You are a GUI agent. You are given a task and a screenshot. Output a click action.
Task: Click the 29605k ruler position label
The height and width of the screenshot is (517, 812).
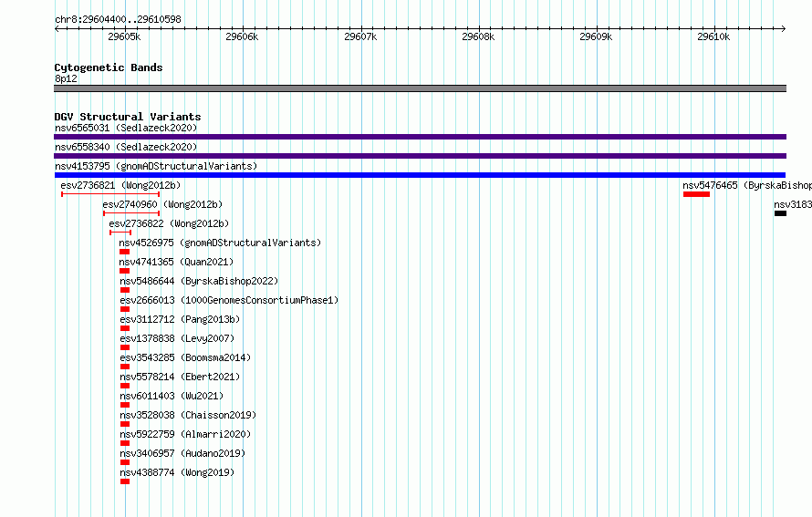tap(124, 36)
